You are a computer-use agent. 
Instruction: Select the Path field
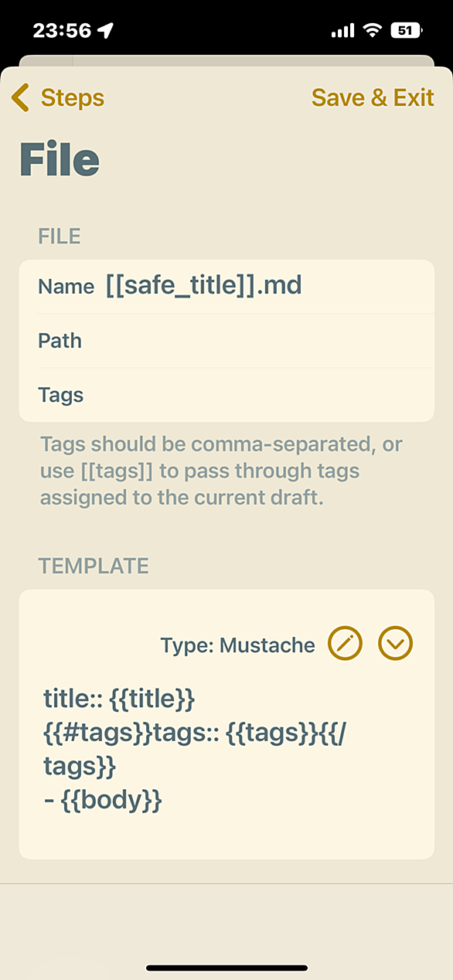[x=226, y=341]
